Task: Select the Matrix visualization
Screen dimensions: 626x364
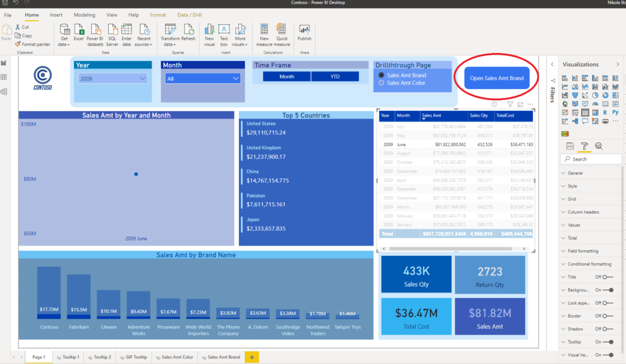Action: pos(595,113)
